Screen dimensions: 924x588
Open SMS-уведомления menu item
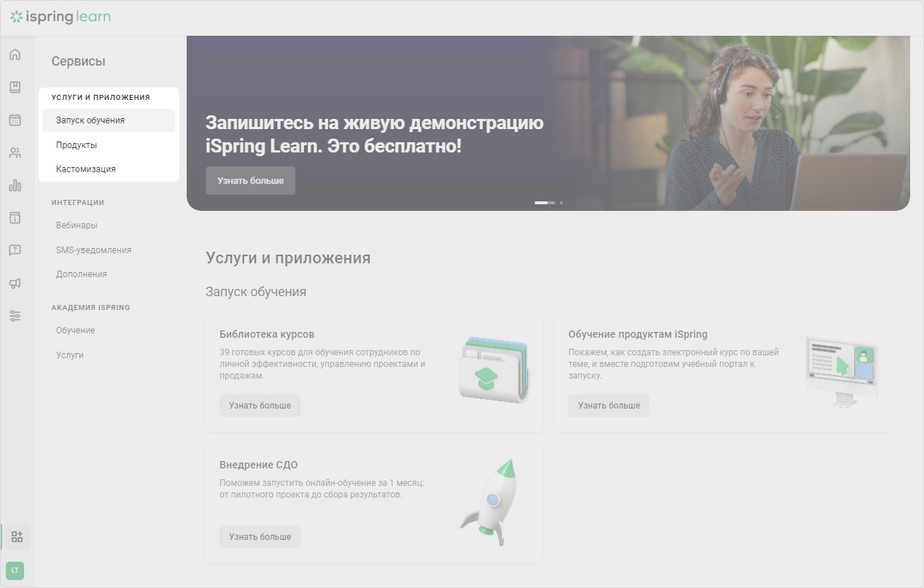coord(94,250)
